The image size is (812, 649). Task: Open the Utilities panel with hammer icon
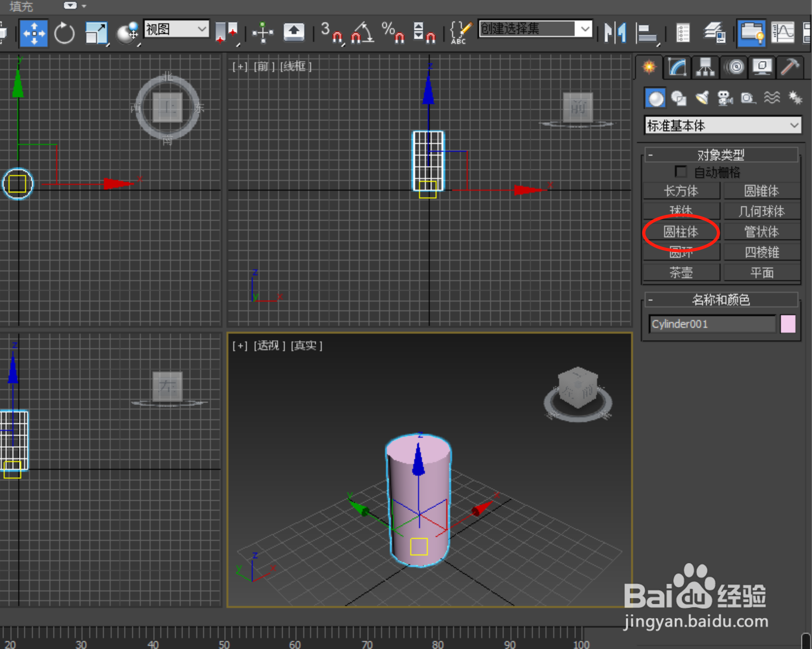coord(790,67)
